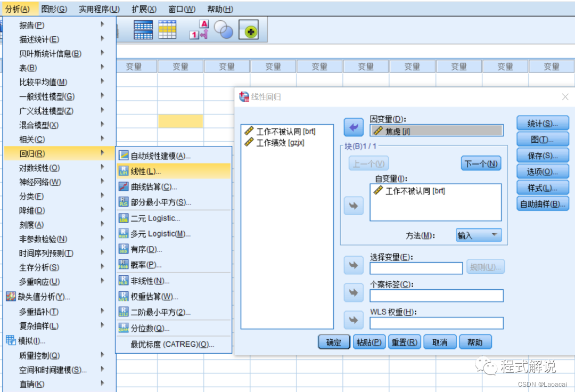This screenshot has height=392, width=575.
Task: Click the arrow button beside the selection variable field
Action: click(x=354, y=265)
